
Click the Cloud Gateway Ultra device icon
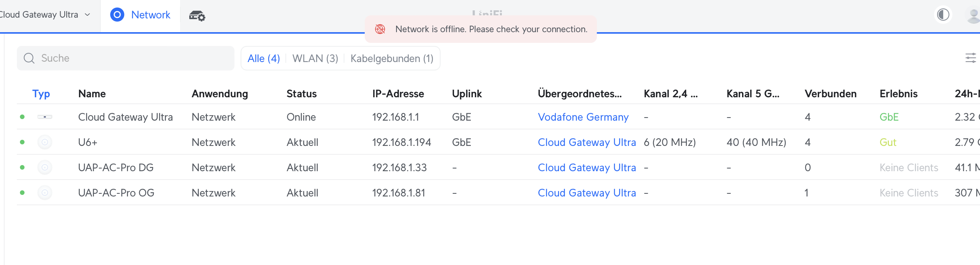45,117
